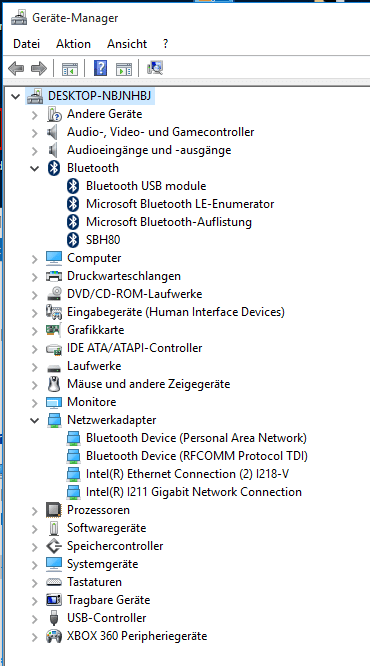
Task: Click the show/hide console tree icon
Action: [x=70, y=68]
